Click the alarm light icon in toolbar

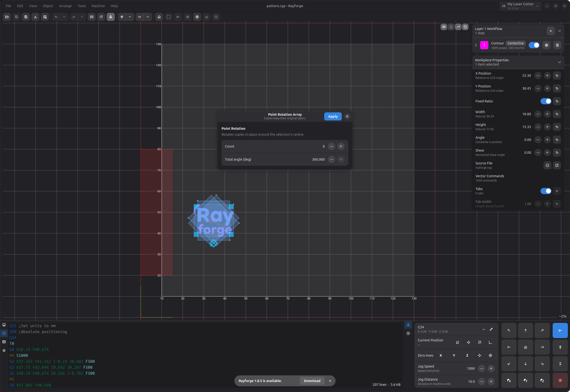pos(207,17)
